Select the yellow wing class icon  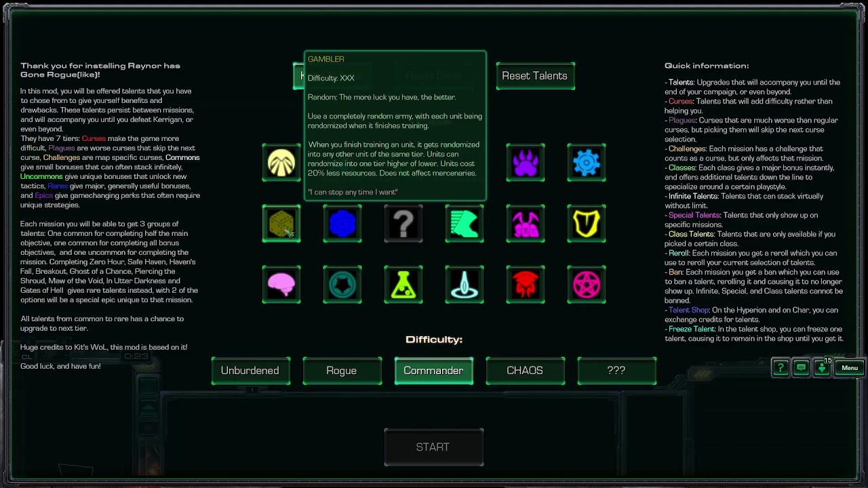pyautogui.click(x=281, y=163)
